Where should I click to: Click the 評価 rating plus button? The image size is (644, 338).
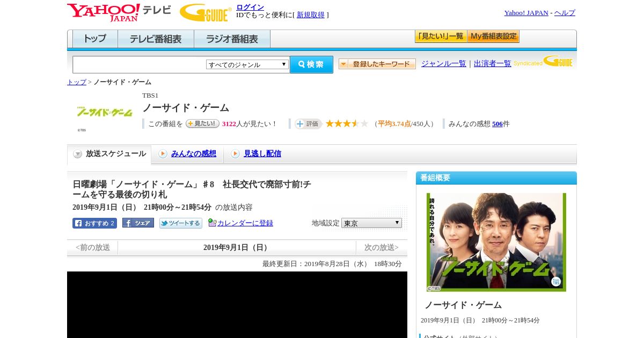coord(308,124)
